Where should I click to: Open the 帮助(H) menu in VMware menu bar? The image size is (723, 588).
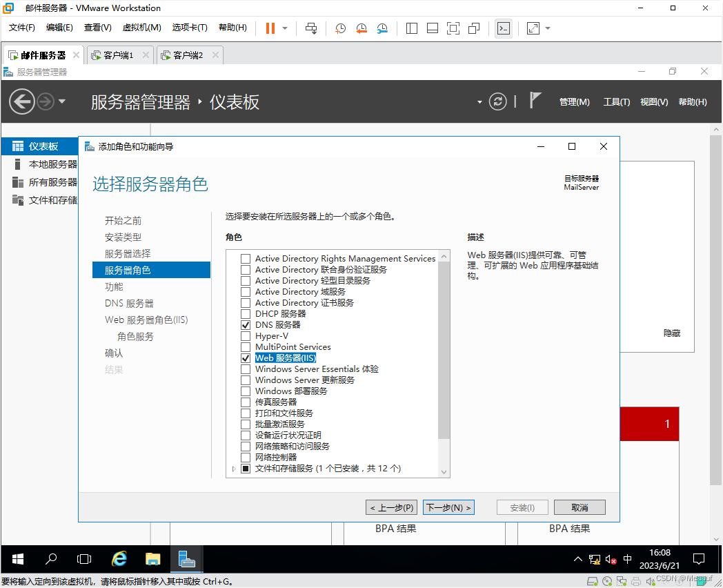[x=233, y=28]
